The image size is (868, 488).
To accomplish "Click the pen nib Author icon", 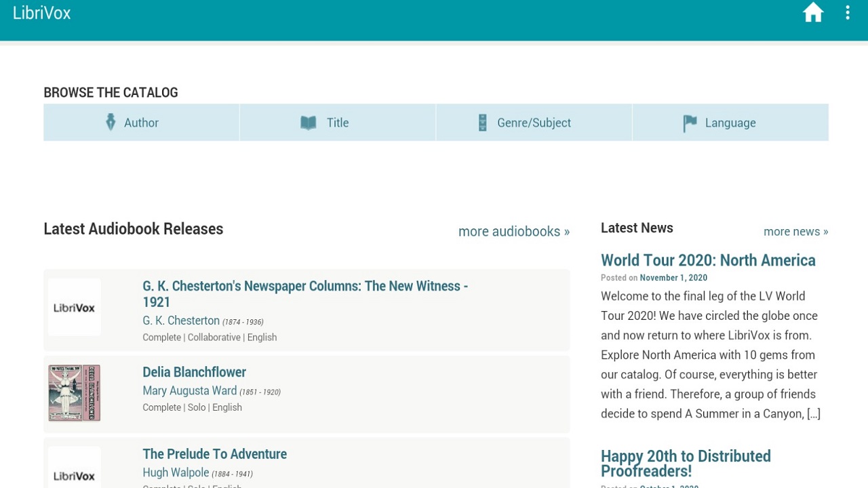I will click(x=111, y=123).
